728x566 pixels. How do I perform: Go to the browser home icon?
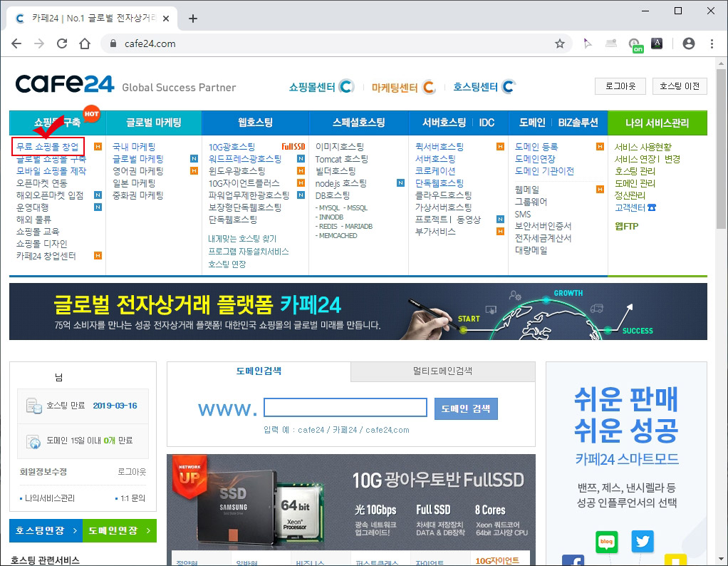pos(85,43)
